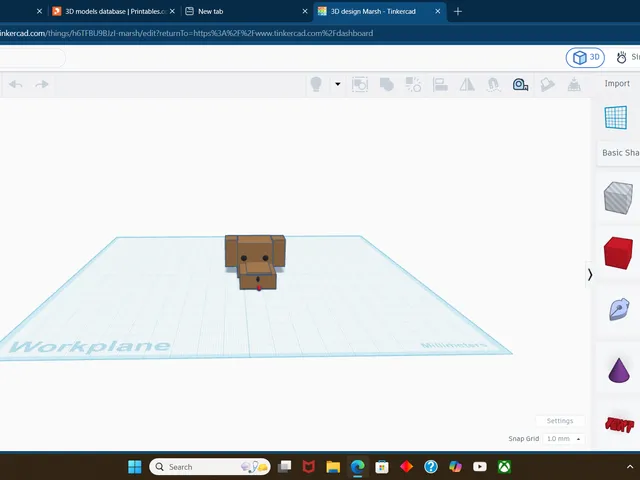640x480 pixels.
Task: Click the browser address bar URL
Action: [x=187, y=33]
